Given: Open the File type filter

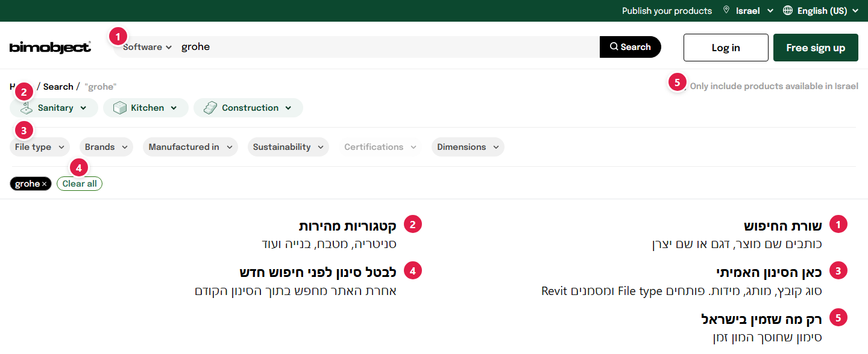Looking at the screenshot, I should tap(40, 147).
